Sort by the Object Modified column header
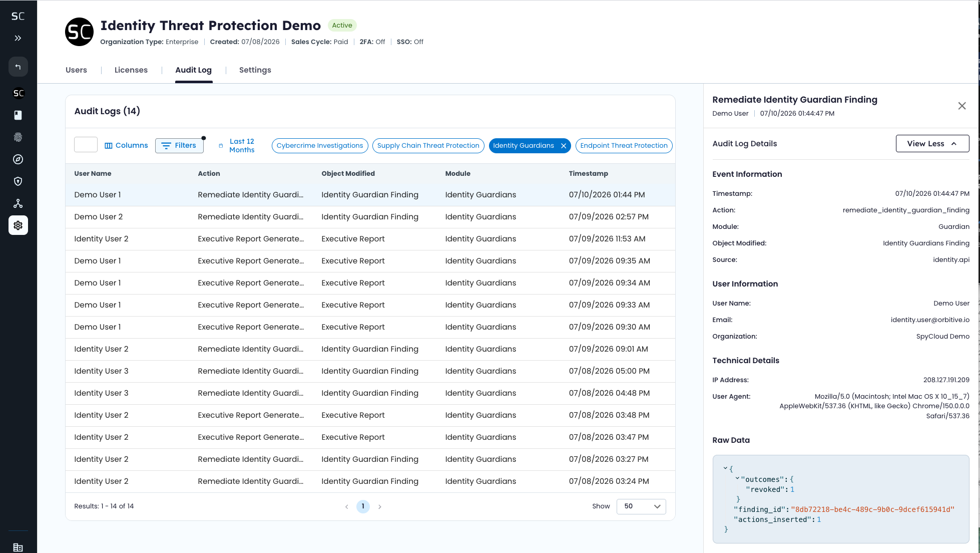This screenshot has height=553, width=980. point(348,174)
